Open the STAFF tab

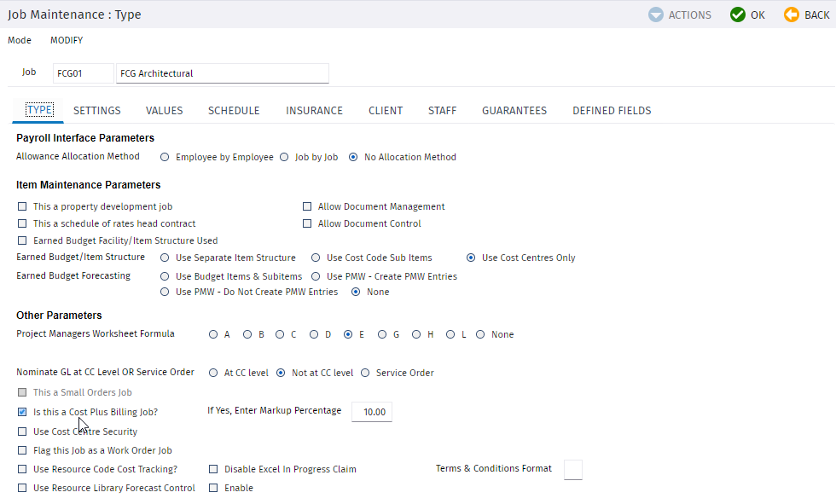pyautogui.click(x=442, y=110)
